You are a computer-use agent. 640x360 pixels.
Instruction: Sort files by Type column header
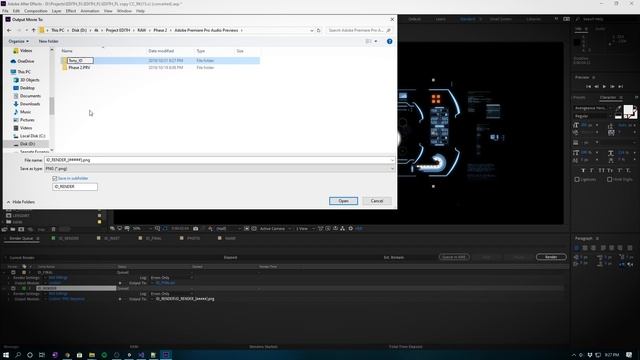(201, 51)
